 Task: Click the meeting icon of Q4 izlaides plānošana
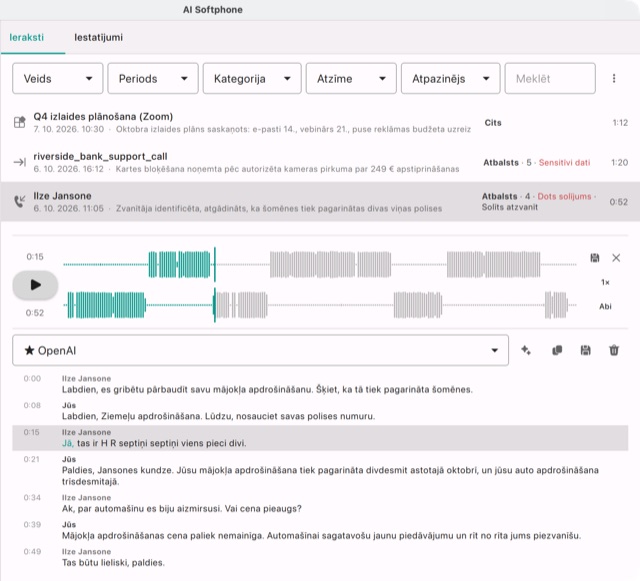click(x=20, y=122)
